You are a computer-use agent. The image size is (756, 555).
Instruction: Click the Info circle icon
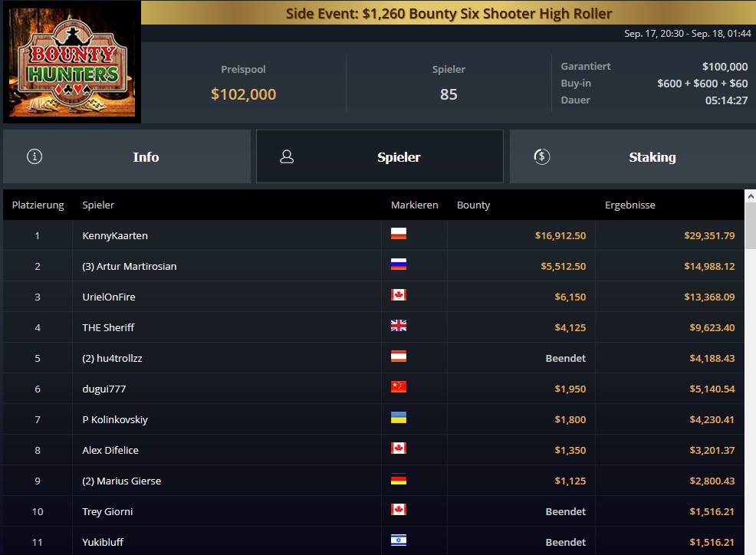click(35, 156)
